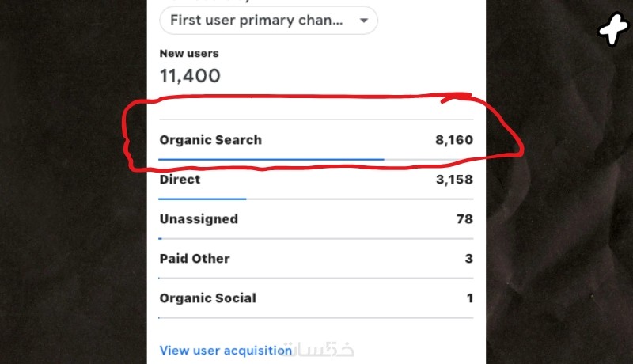Select the Paid Other channel row

click(194, 258)
